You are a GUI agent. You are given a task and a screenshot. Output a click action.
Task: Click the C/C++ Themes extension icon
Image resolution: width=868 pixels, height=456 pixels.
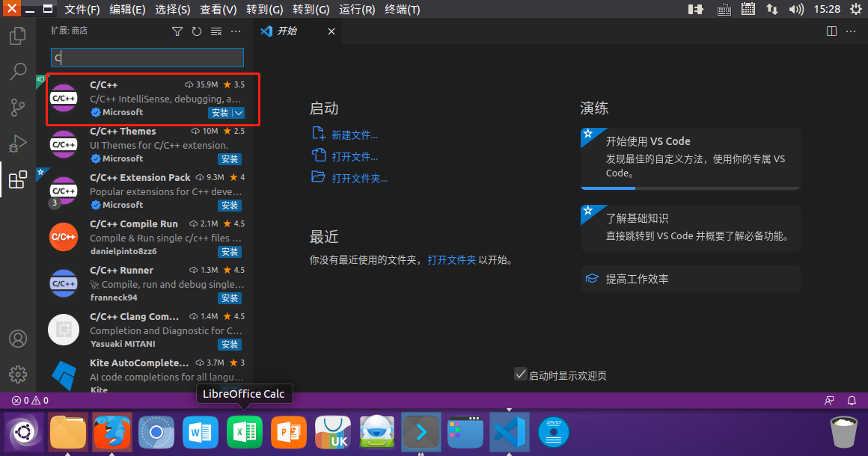click(x=64, y=145)
